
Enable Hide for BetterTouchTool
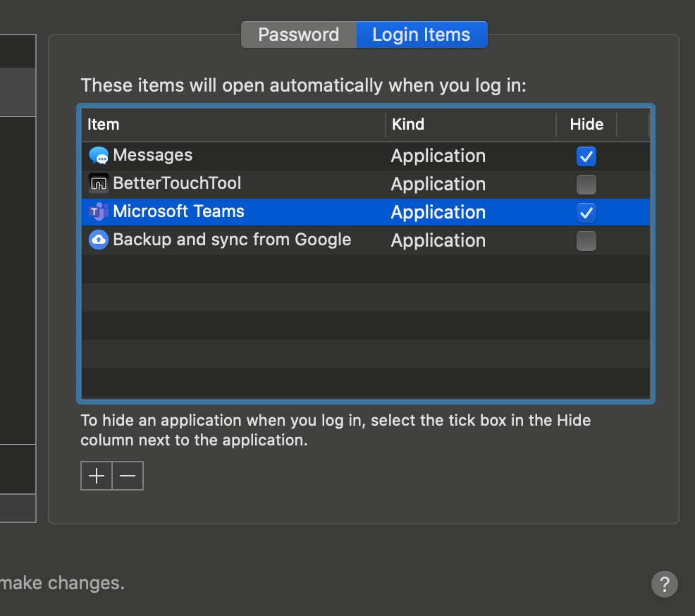586,185
